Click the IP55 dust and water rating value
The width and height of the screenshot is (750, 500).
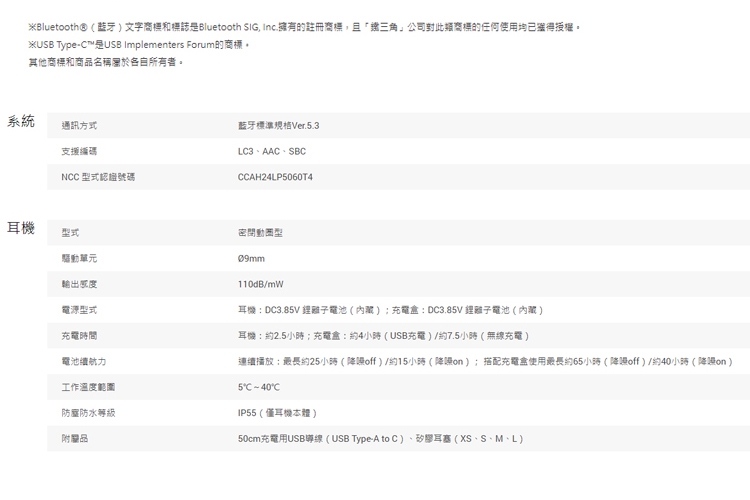click(x=277, y=412)
